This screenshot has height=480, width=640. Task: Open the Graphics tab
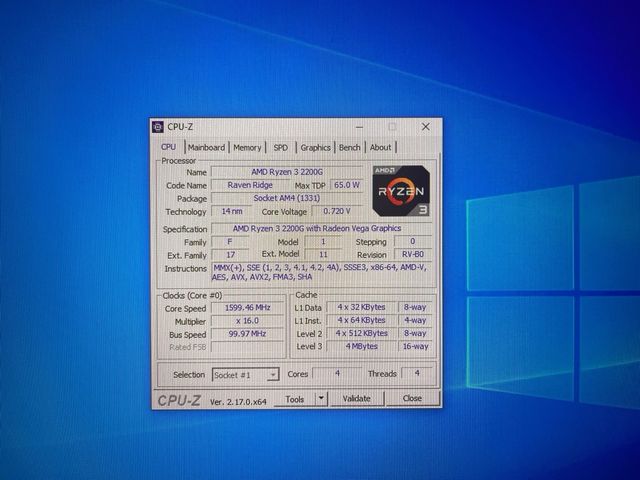[x=316, y=147]
